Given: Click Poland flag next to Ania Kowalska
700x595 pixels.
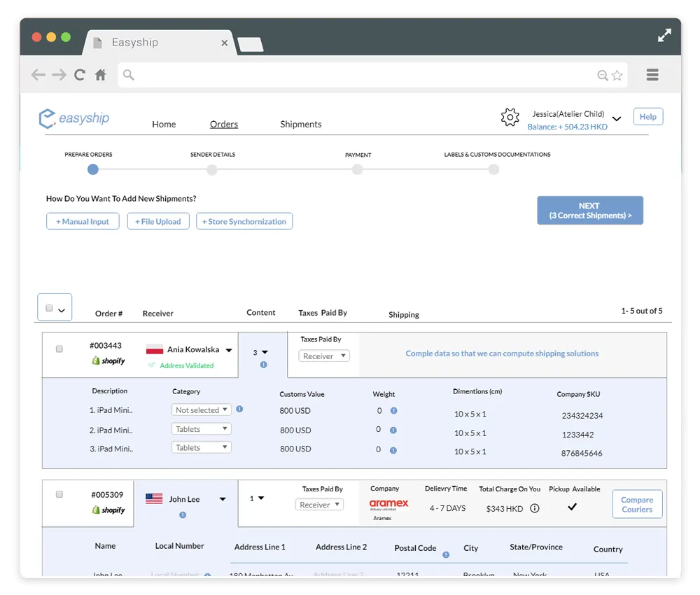Looking at the screenshot, I should (x=155, y=349).
